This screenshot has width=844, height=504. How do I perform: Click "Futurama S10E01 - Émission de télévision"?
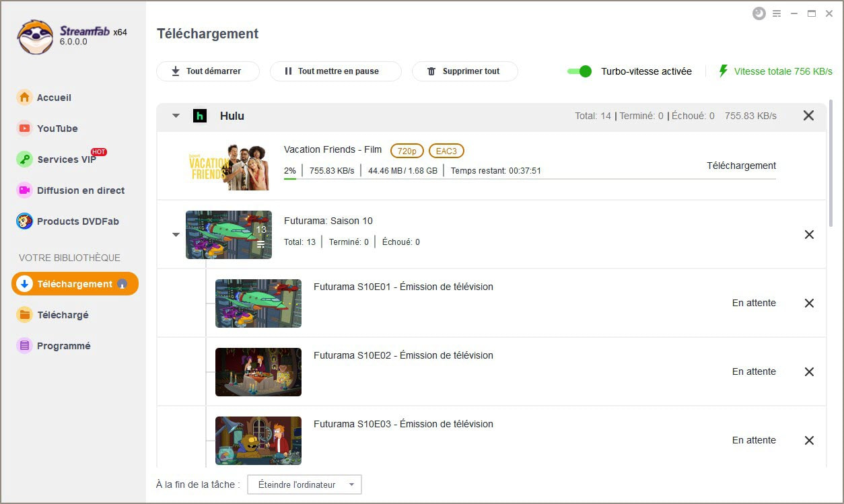403,287
